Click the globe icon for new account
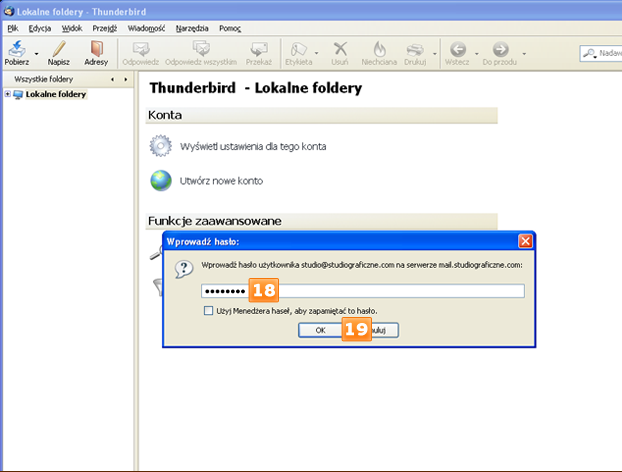The height and width of the screenshot is (472, 622). pyautogui.click(x=161, y=180)
